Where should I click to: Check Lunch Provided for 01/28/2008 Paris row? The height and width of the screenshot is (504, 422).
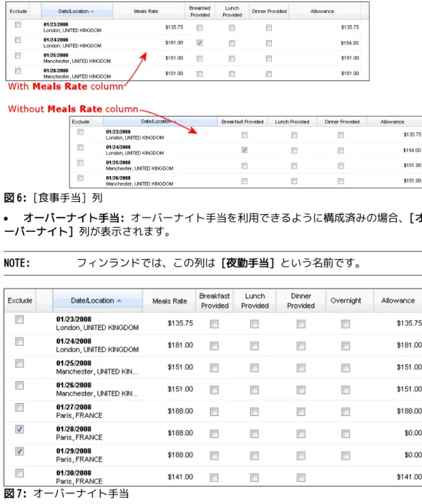(x=255, y=434)
